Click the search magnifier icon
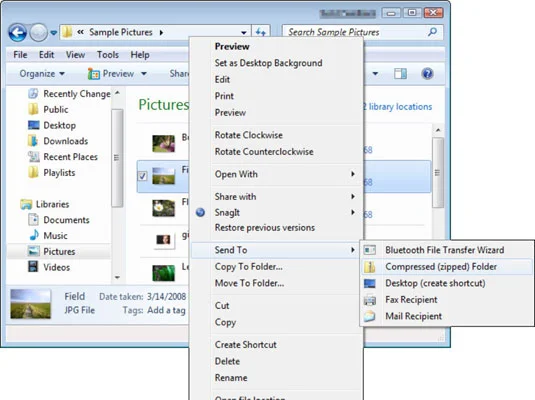 click(432, 32)
